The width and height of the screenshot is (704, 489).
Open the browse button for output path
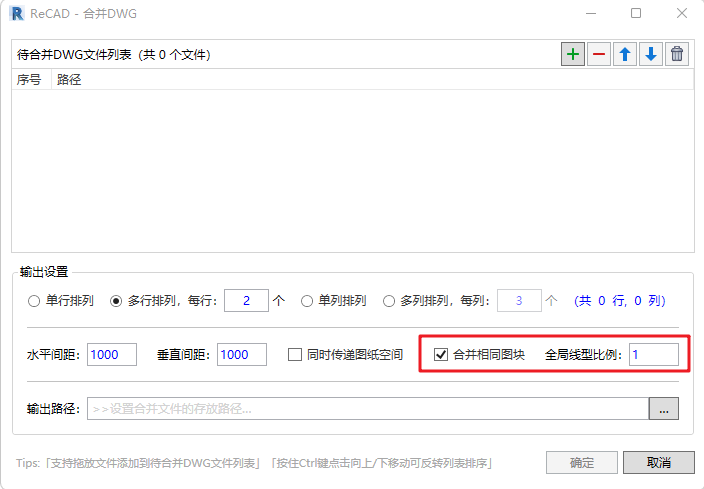[664, 409]
